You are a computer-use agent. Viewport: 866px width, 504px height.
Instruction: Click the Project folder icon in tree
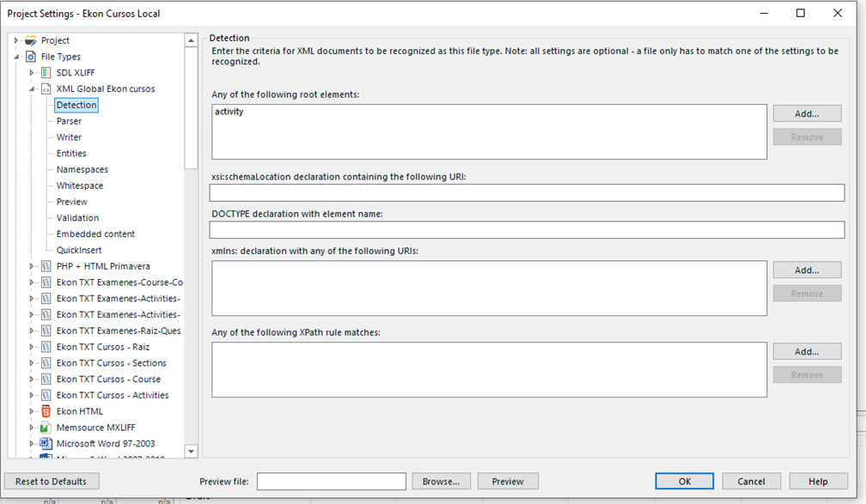[x=31, y=40]
